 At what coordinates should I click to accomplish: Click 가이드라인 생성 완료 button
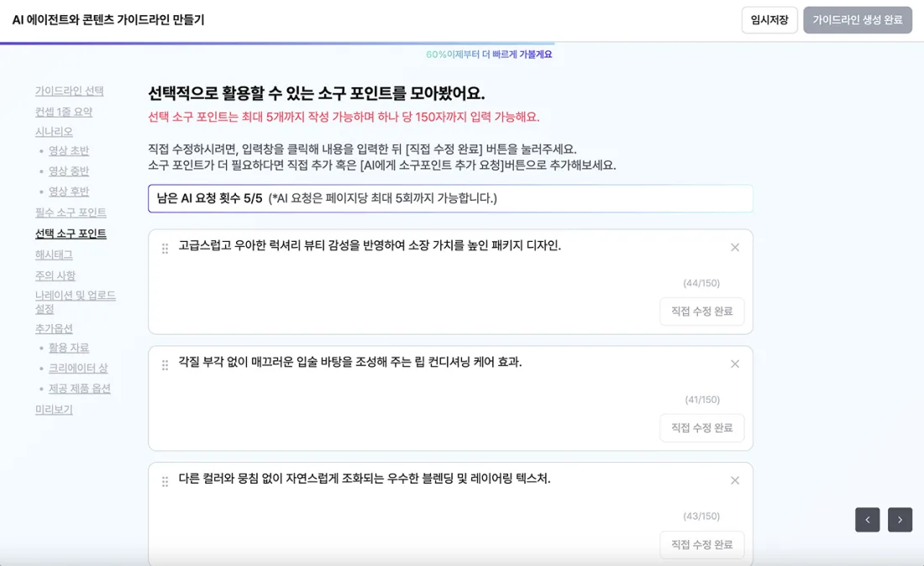coord(858,20)
